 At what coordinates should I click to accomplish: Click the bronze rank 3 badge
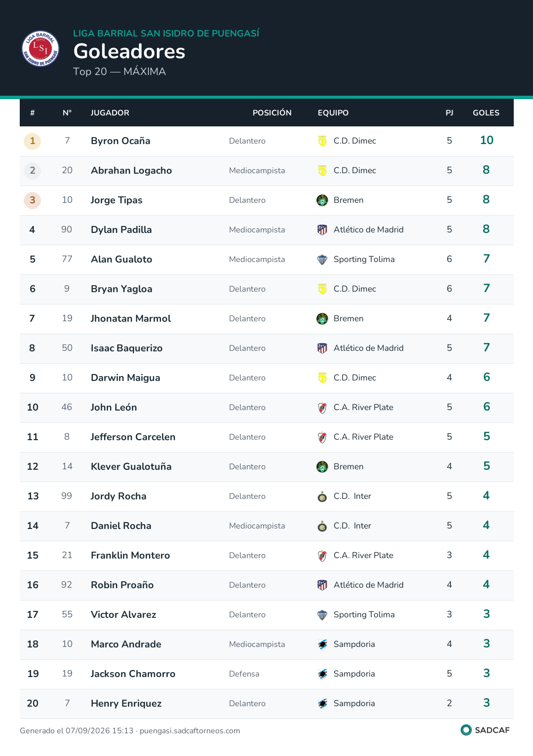[x=33, y=200]
